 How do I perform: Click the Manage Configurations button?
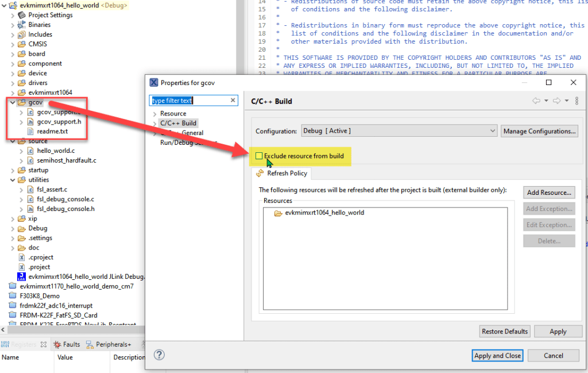click(x=539, y=131)
